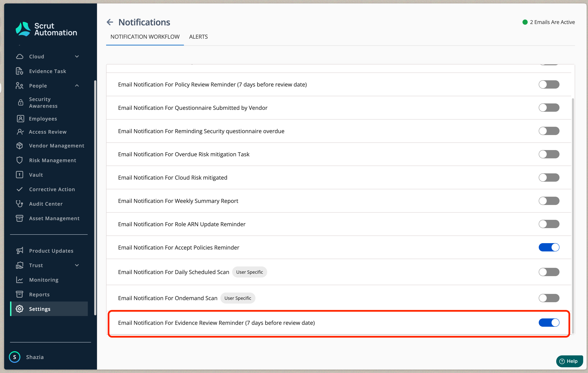This screenshot has width=588, height=373.
Task: Click the People icon in sidebar
Action: pyautogui.click(x=20, y=86)
